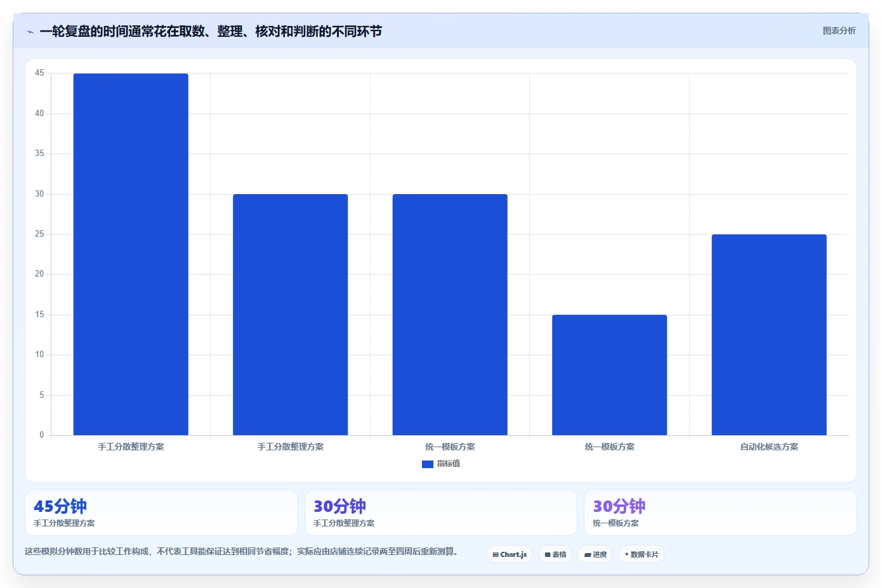Select the 表格 chip

pos(555,554)
